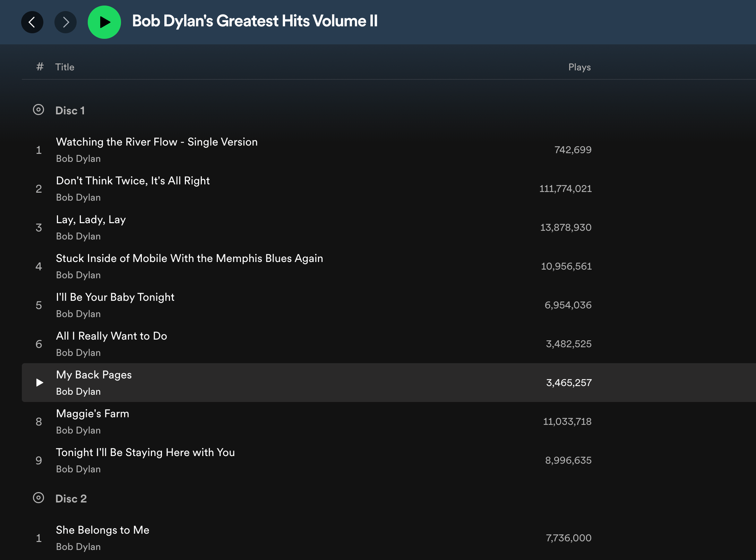Select Don't Think Twice, It's All Right
The width and height of the screenshot is (756, 560).
click(133, 181)
